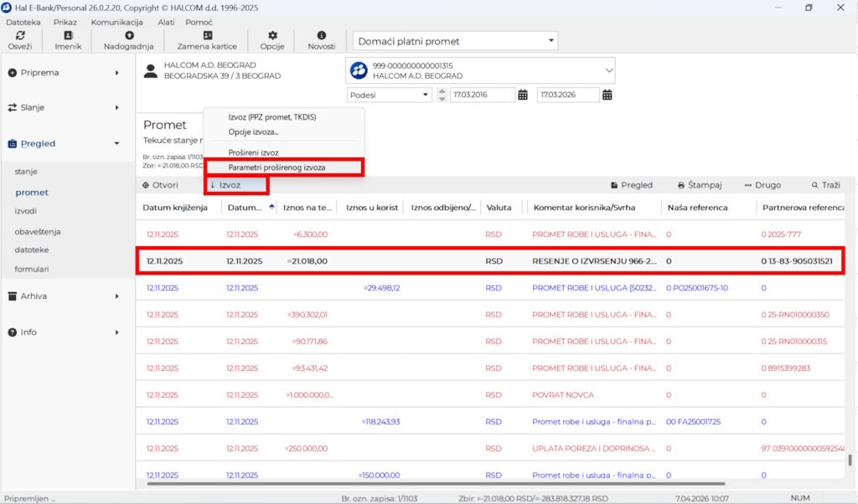Viewport: 858px width, 504px height.
Task: Expand the Domaći platni promet dropdown
Action: point(550,41)
